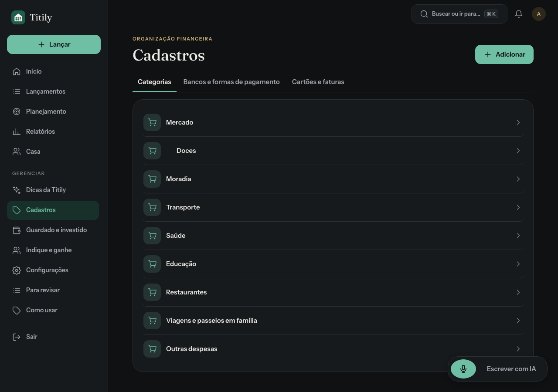558x392 pixels.
Task: Click the Adicionar button
Action: click(x=504, y=54)
